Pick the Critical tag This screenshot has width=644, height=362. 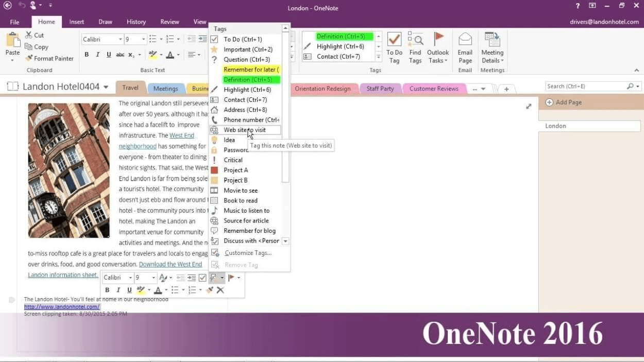pos(245,160)
